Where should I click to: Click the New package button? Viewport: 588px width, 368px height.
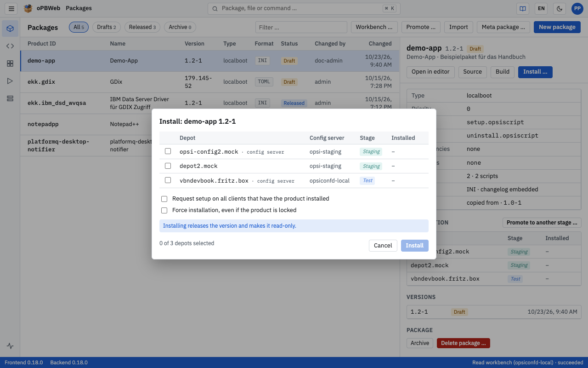coord(557,27)
